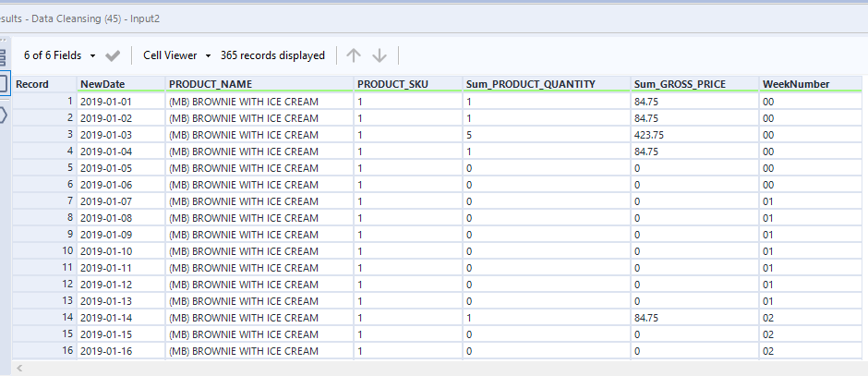
Task: Select date cell 2019-01-16
Action: (121, 350)
